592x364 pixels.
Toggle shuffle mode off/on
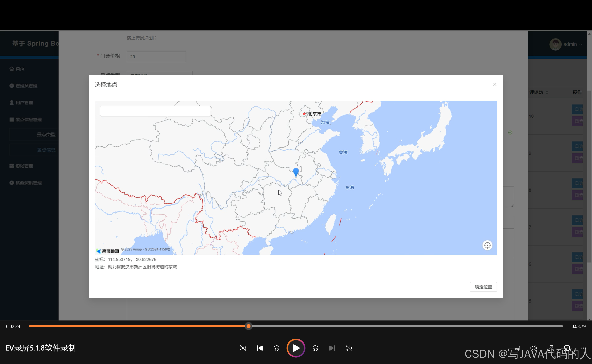point(243,348)
